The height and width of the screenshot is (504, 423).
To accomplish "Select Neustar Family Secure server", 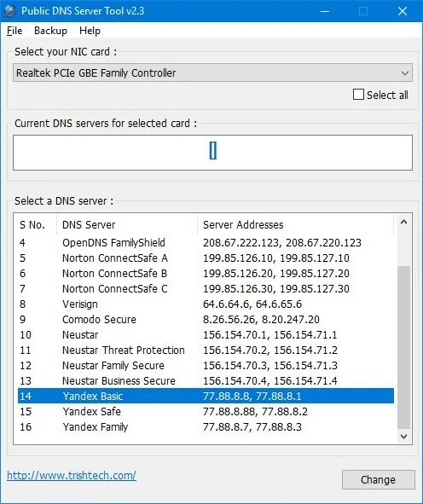I will (206, 366).
